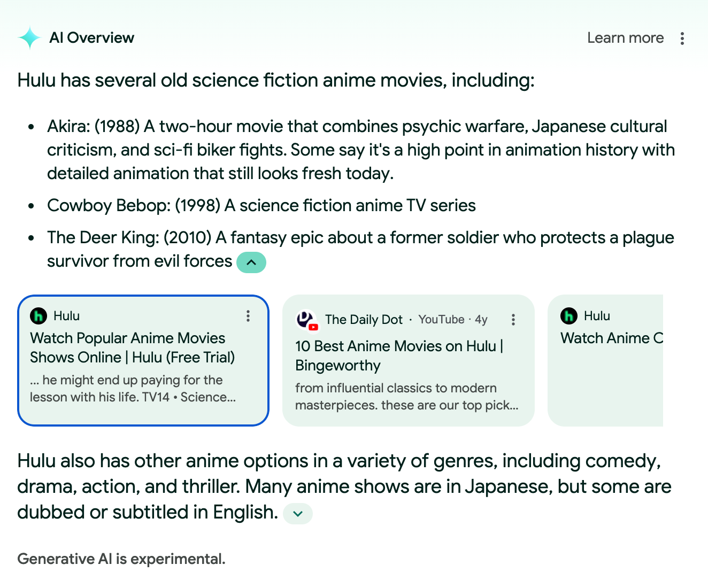
Task: Open 'Watch Popular Anime Movies Shows Online' link
Action: 133,347
